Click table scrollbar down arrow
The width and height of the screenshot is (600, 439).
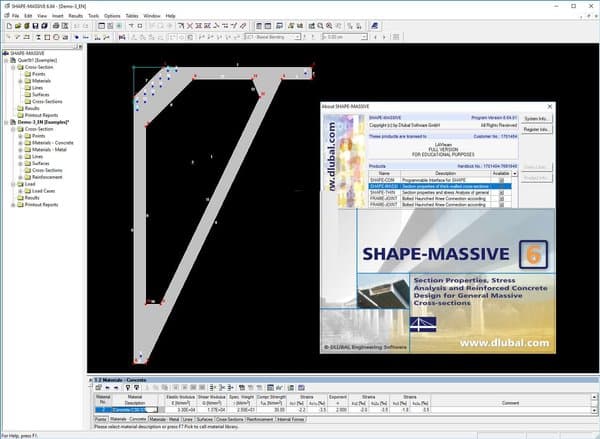pos(594,410)
